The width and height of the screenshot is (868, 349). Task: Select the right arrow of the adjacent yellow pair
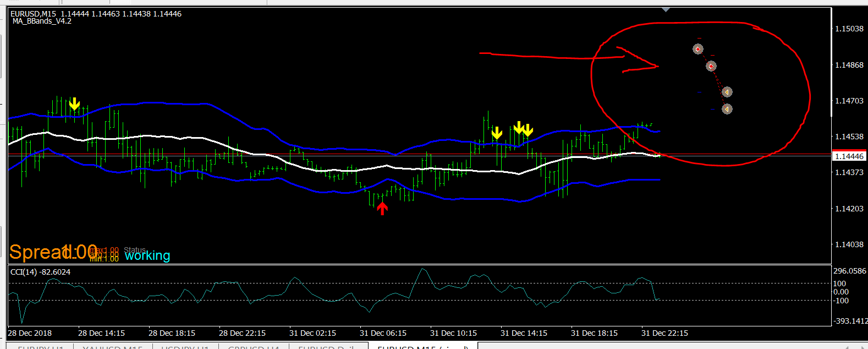tap(528, 130)
